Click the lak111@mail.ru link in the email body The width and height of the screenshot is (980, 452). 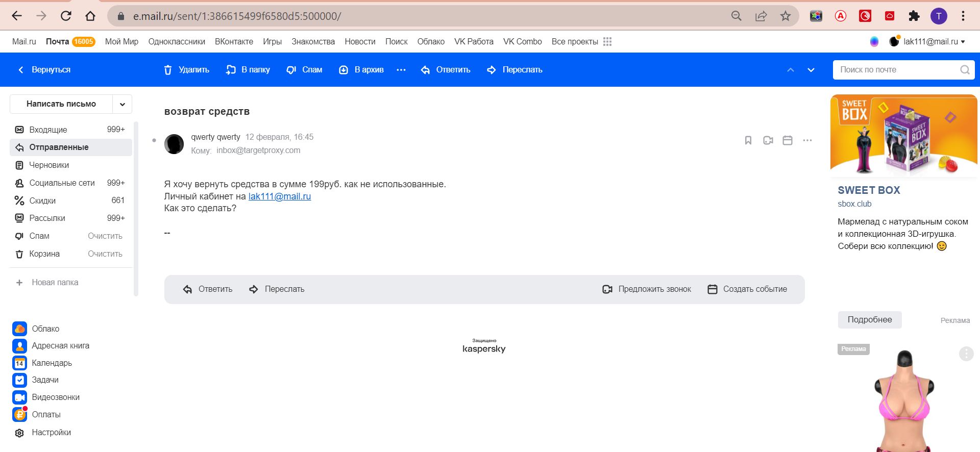pos(279,196)
